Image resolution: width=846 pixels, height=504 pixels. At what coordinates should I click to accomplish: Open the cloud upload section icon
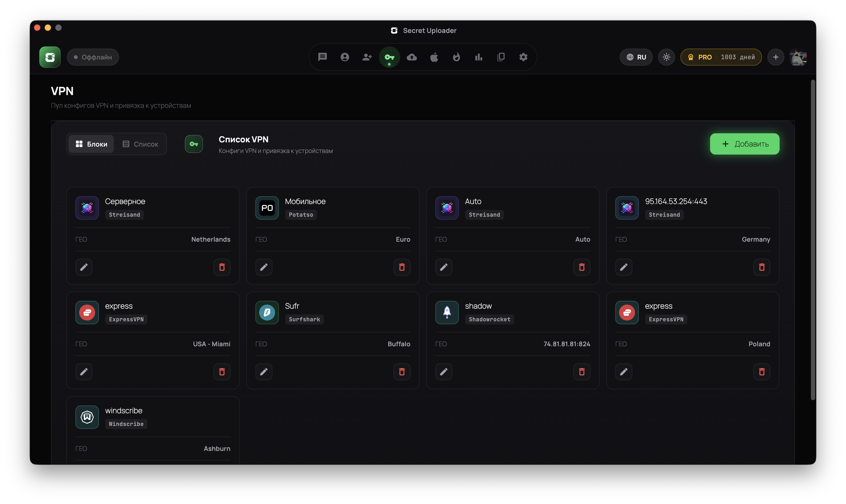click(412, 57)
